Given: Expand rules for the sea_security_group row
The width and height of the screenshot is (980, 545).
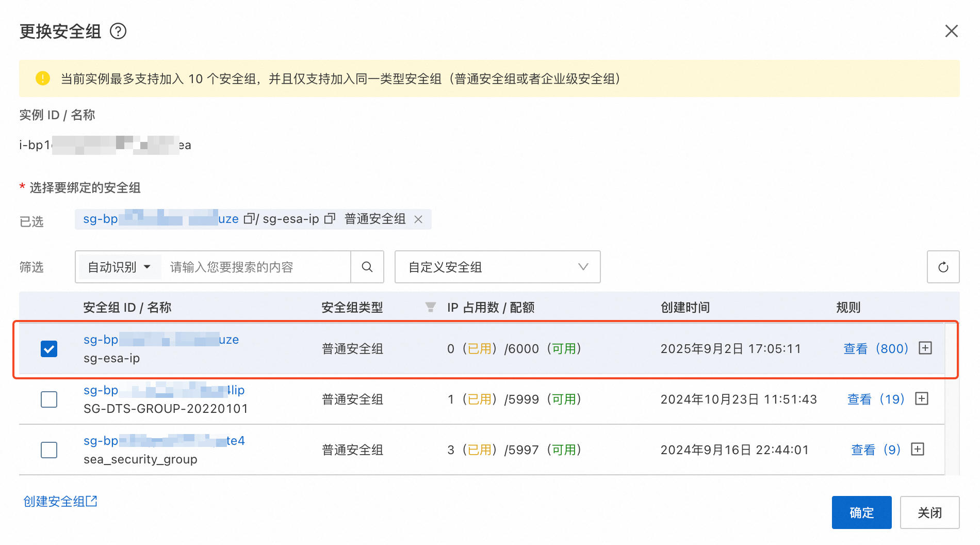Looking at the screenshot, I should pos(918,449).
